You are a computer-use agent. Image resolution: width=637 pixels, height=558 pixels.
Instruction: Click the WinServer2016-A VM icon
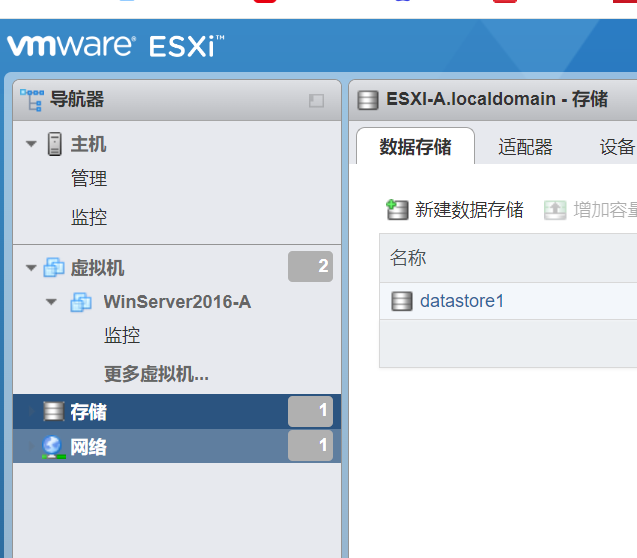81,302
